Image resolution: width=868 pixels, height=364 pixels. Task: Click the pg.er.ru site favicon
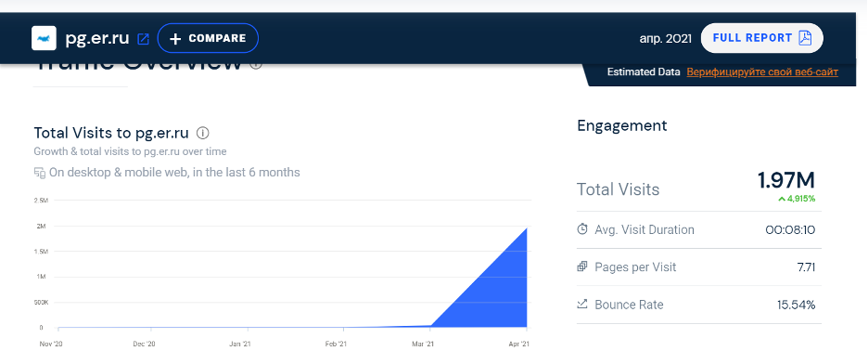pyautogui.click(x=44, y=38)
